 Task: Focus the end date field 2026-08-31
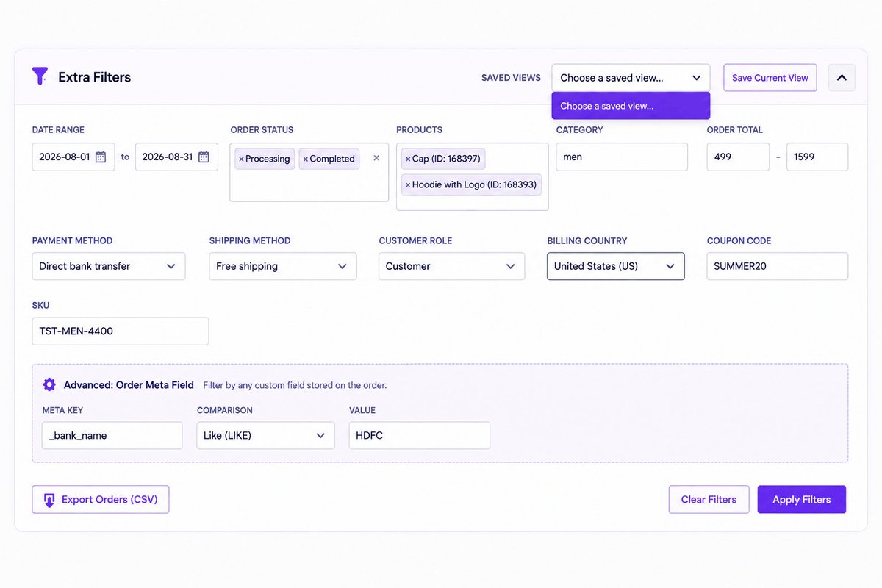click(176, 157)
